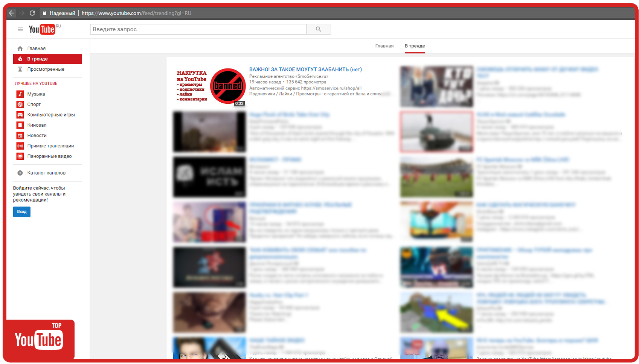The image size is (639, 364).
Task: Open the tank video thumbnail
Action: click(x=437, y=132)
